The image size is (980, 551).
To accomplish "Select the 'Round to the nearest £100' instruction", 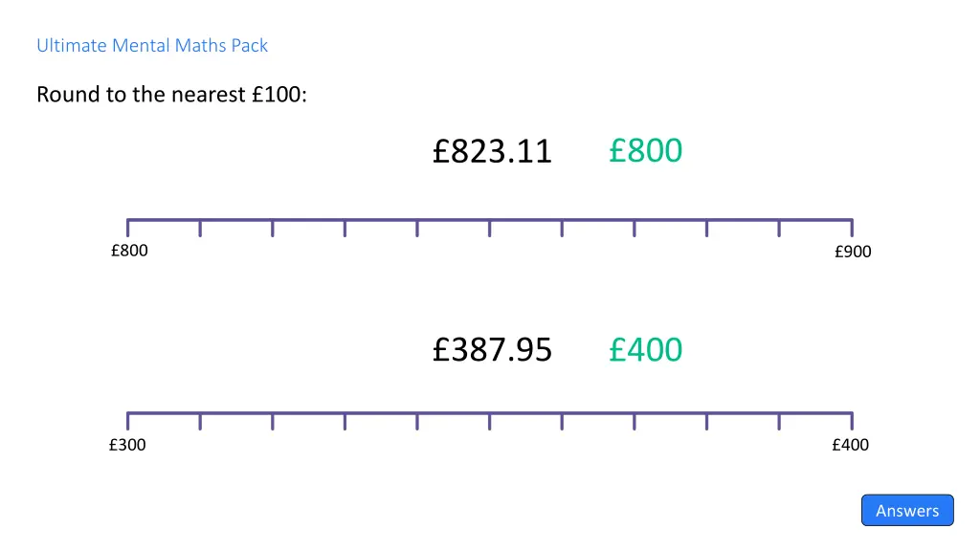I will 171,95.
